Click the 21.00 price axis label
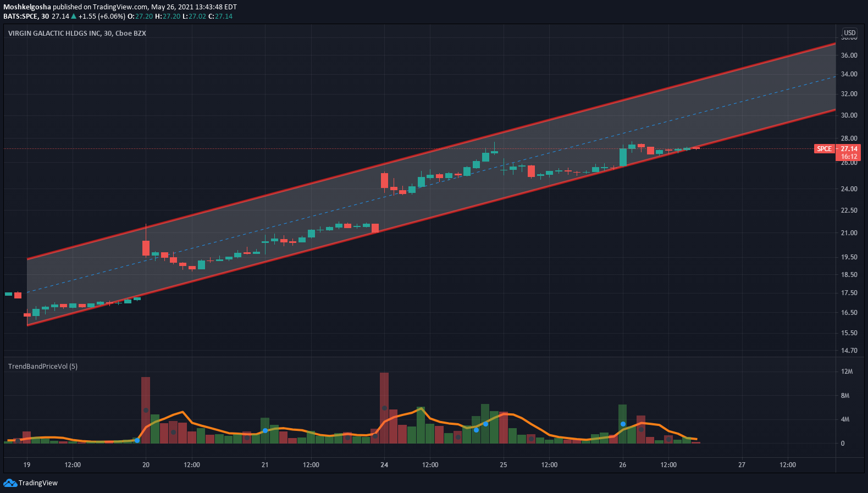Screen dimensions: 868x493 coord(849,233)
